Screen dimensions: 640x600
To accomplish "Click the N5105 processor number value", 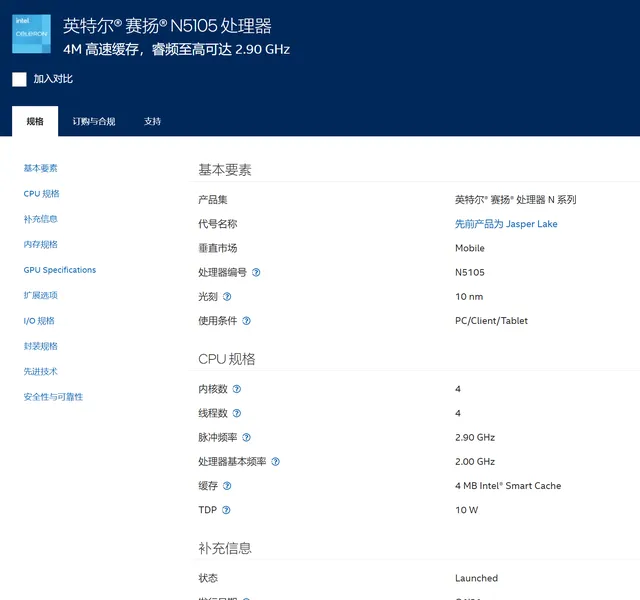I will coord(470,272).
